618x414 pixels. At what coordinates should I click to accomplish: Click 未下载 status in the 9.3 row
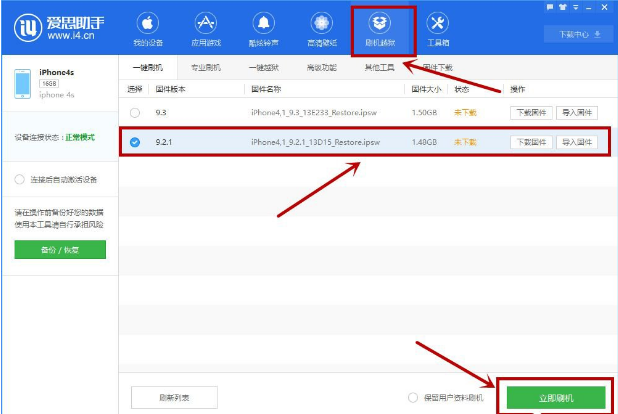click(465, 113)
